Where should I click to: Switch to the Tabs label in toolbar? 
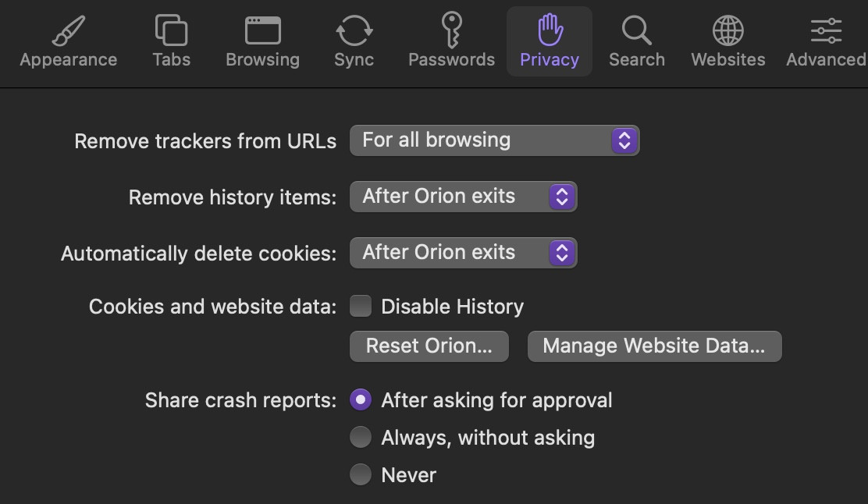171,60
